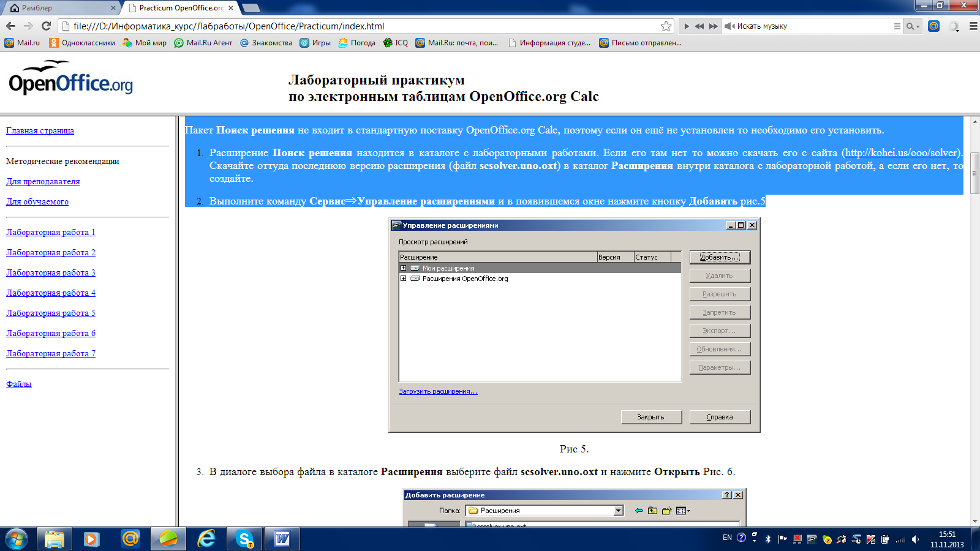Open the Игры bookmark
The width and height of the screenshot is (980, 551).
tap(315, 43)
